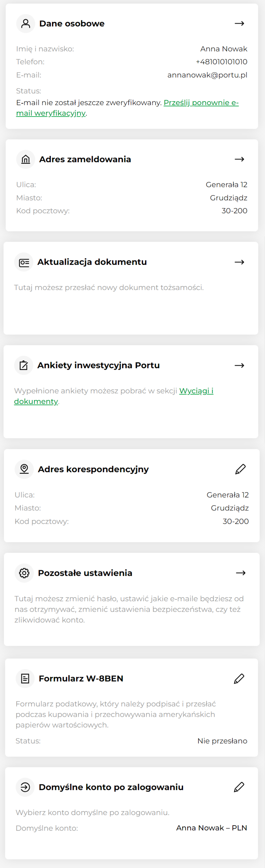Click the Pozostałe ustawienia heading
This screenshot has height=868, width=265.
tap(85, 573)
